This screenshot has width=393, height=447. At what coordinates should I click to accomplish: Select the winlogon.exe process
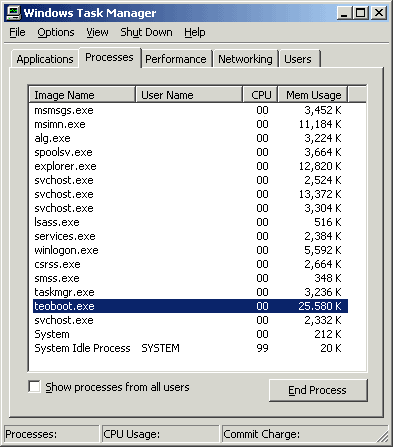click(x=190, y=250)
